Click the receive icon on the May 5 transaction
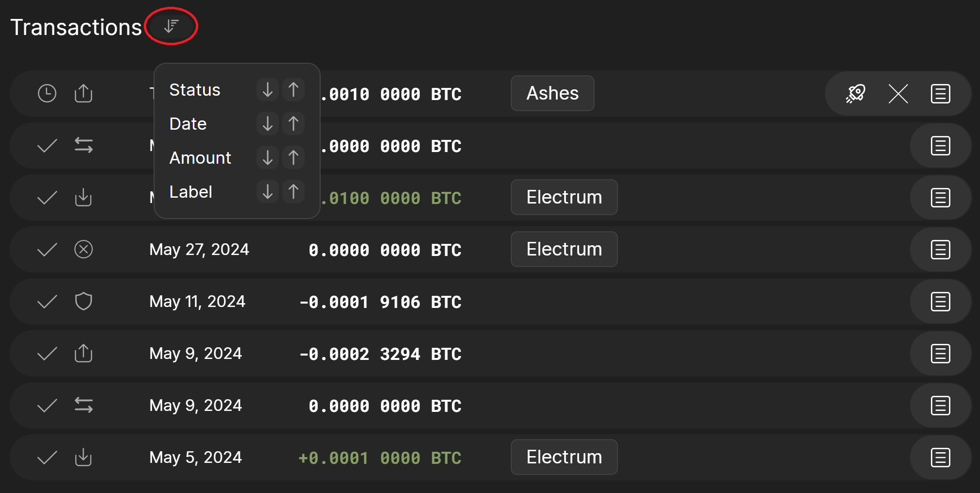 coord(83,457)
